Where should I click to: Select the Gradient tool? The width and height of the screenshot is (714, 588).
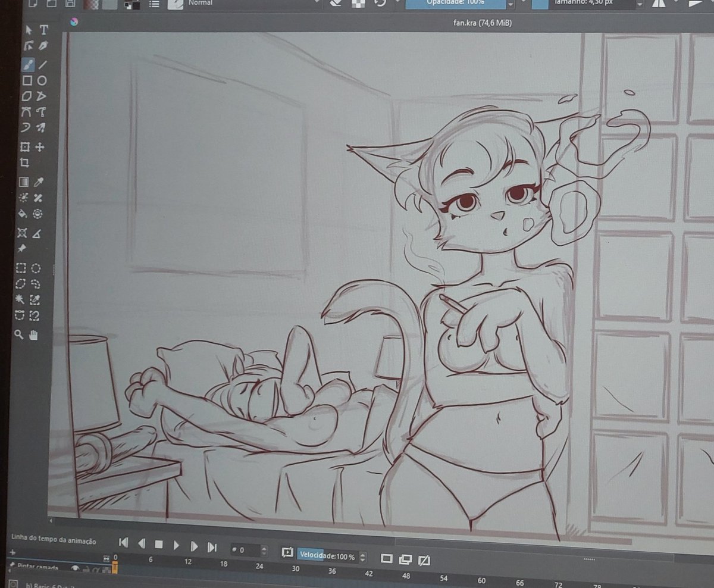click(x=24, y=182)
